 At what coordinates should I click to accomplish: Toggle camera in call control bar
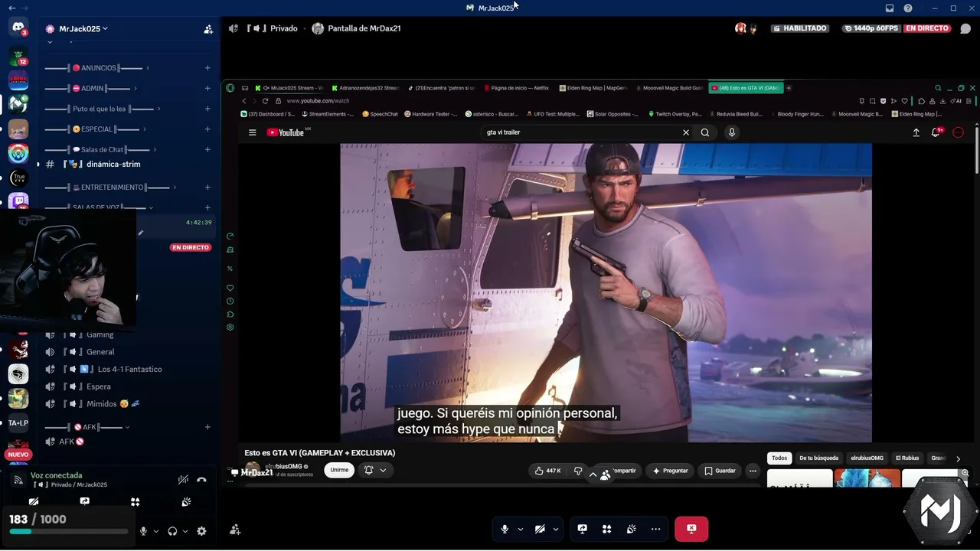[540, 529]
